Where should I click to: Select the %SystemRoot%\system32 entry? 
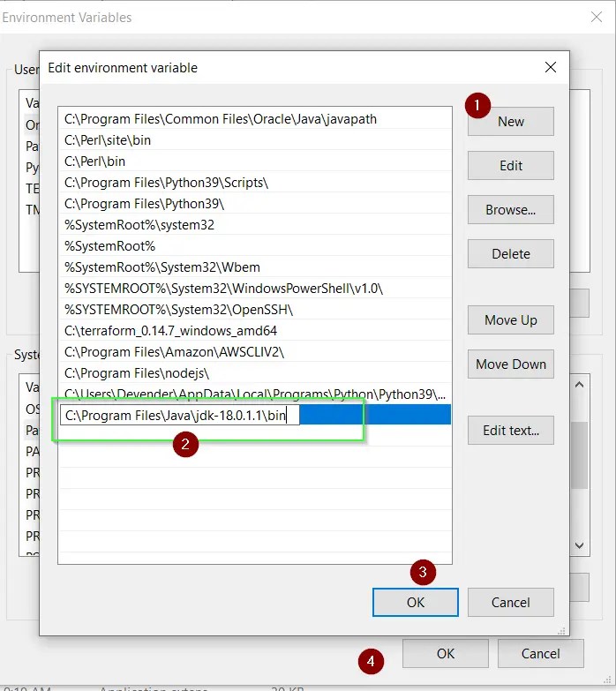click(x=255, y=225)
